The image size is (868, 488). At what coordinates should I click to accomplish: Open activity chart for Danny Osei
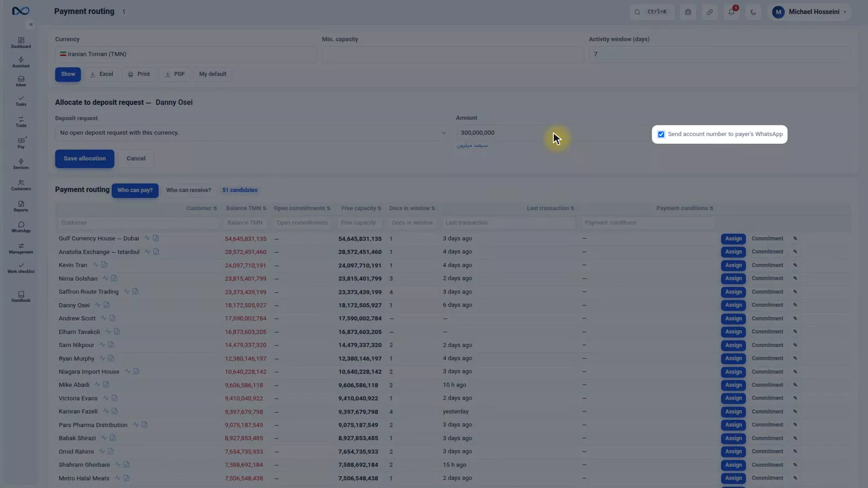(x=98, y=305)
